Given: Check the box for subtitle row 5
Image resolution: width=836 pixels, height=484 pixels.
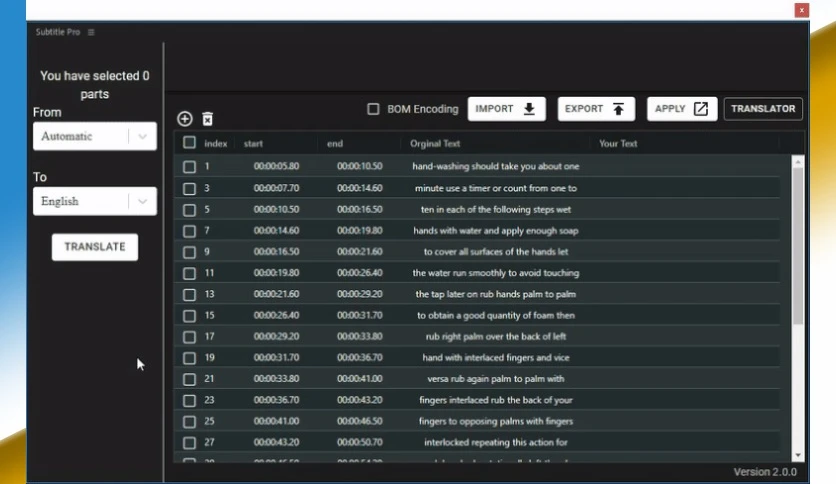Looking at the screenshot, I should click(189, 210).
